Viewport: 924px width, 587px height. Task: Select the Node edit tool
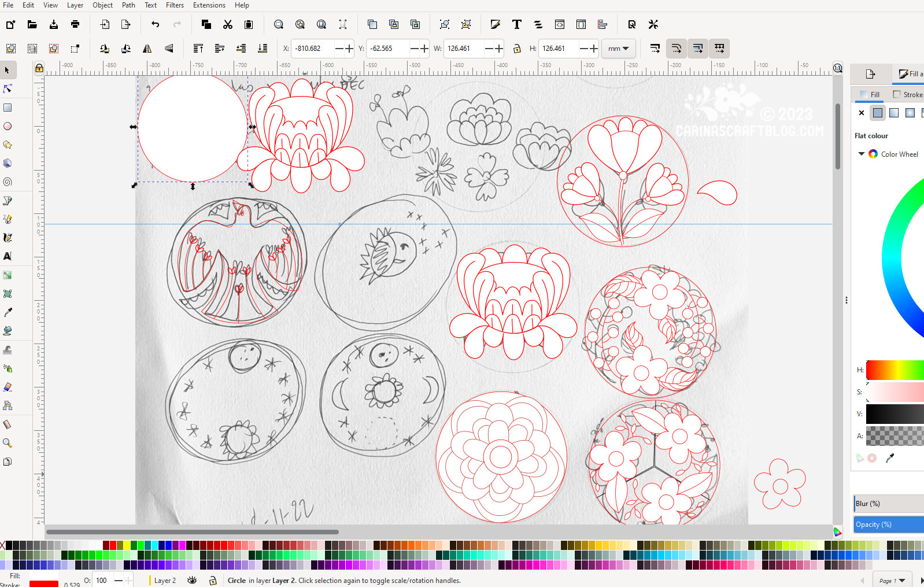coord(8,88)
